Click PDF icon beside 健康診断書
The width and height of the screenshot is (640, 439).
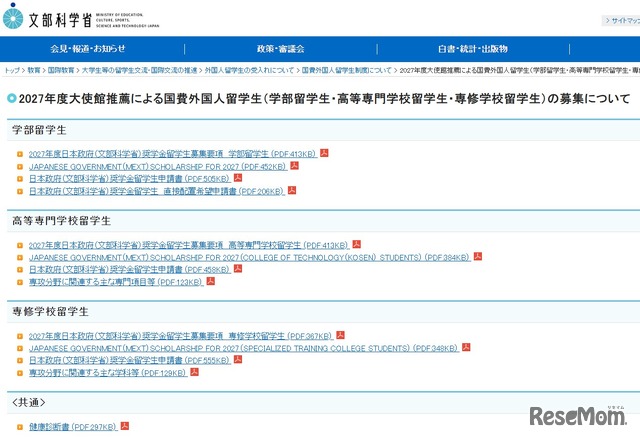tap(125, 426)
